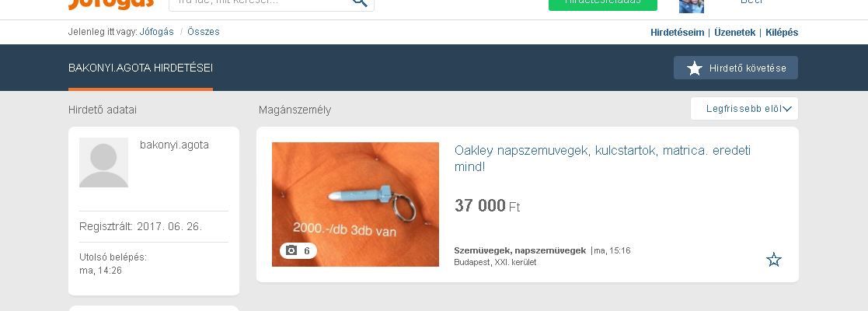Click the Jófogás logo
The image size is (868, 311).
tap(110, 5)
